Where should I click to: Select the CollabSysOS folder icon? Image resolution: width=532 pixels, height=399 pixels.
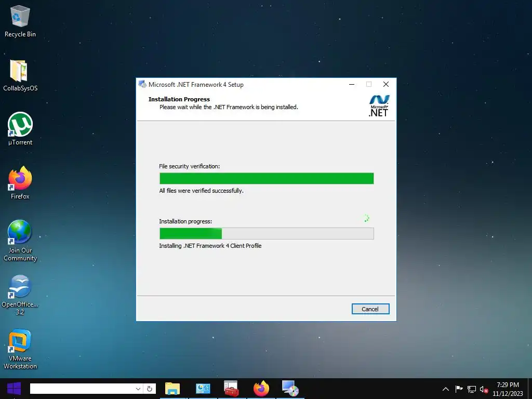[20, 76]
